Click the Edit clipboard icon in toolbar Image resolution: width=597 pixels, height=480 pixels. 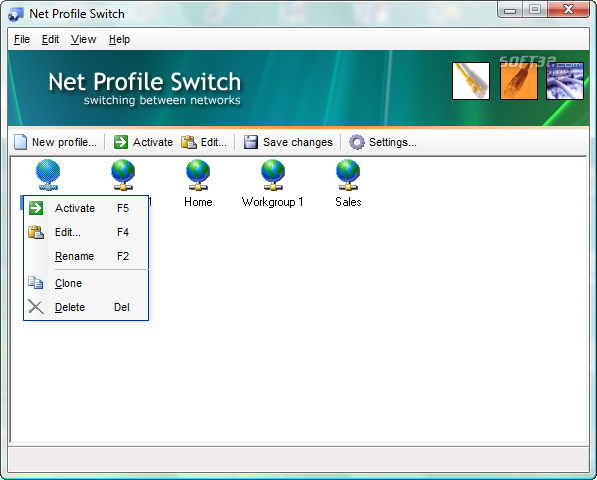click(x=189, y=142)
